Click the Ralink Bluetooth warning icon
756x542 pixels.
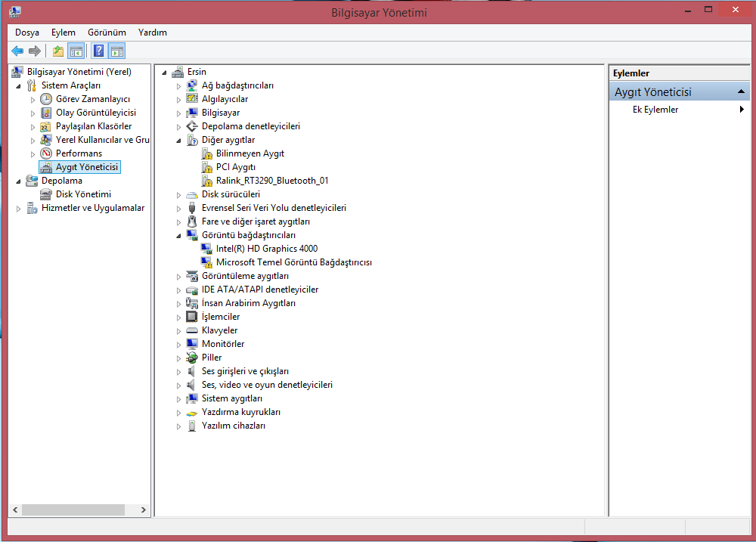point(207,181)
